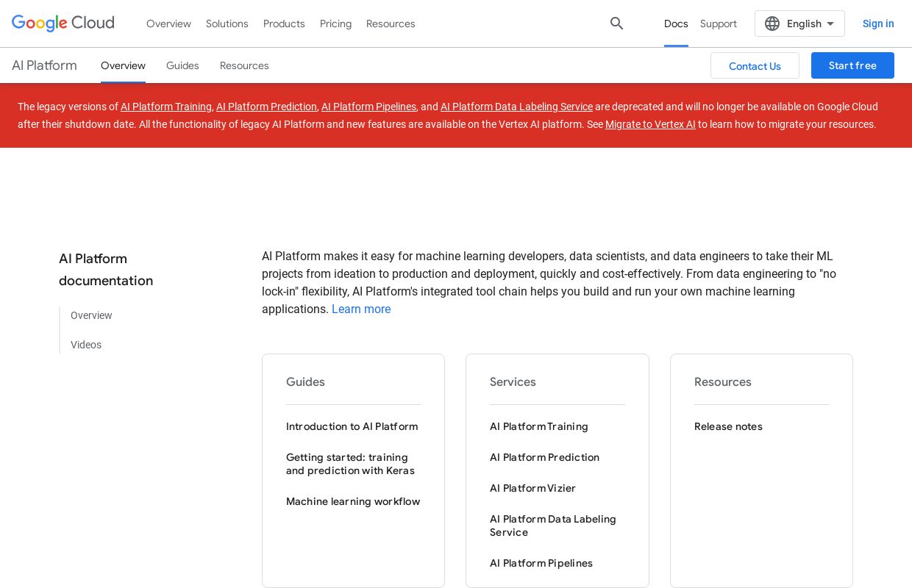Click the Resources card heading

click(723, 382)
